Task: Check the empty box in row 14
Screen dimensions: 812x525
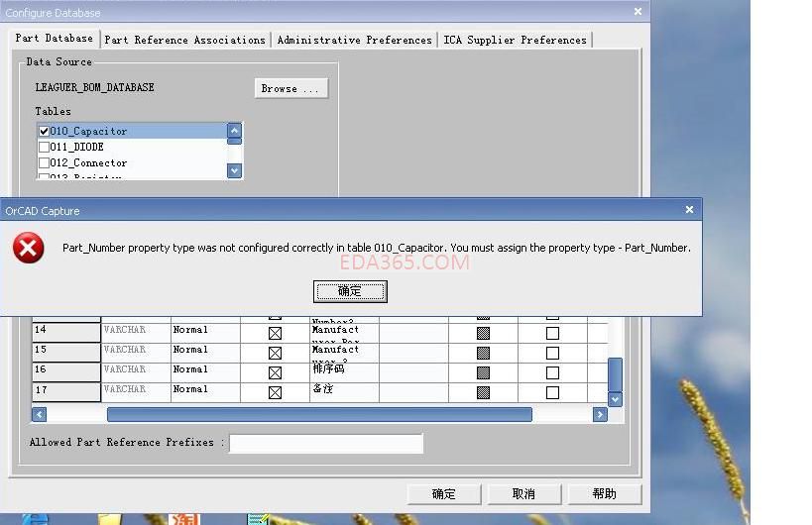Action: pos(552,333)
